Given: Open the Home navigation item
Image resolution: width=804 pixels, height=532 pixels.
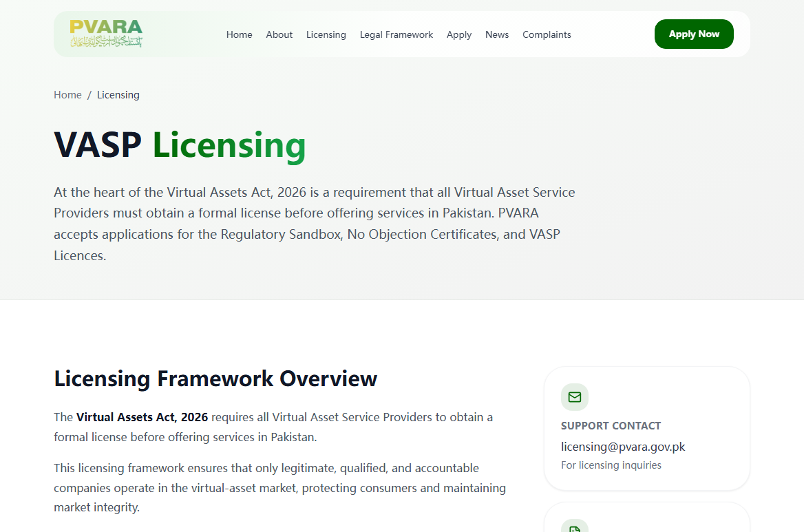Looking at the screenshot, I should pos(240,34).
